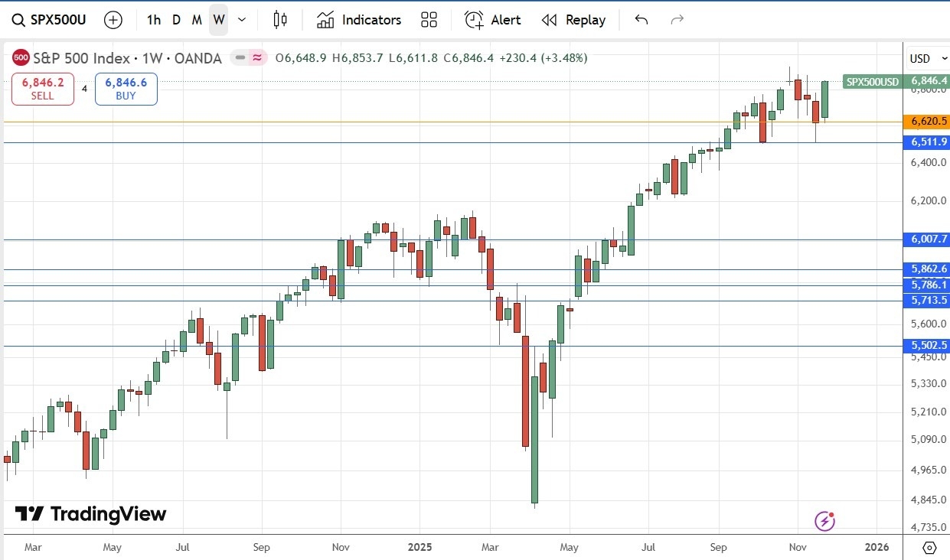Click the purple lightning quick-action icon
This screenshot has width=950, height=560.
824,520
